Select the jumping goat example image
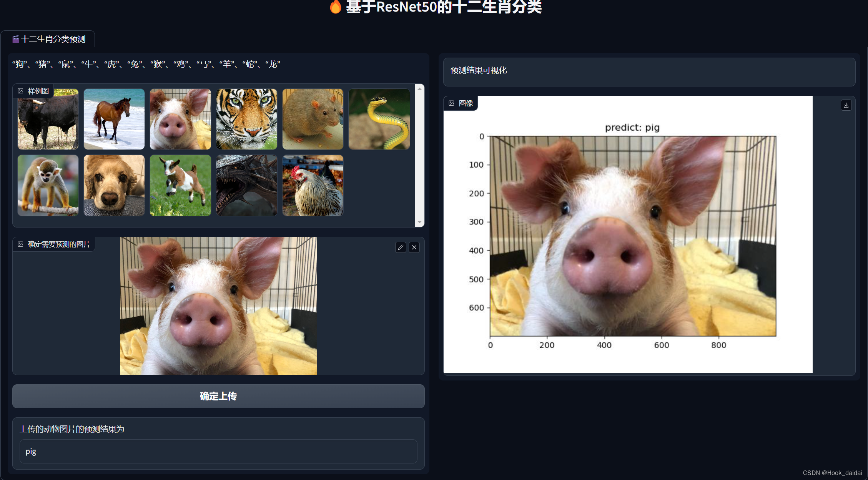Screen dimensions: 868x480 click(x=180, y=185)
